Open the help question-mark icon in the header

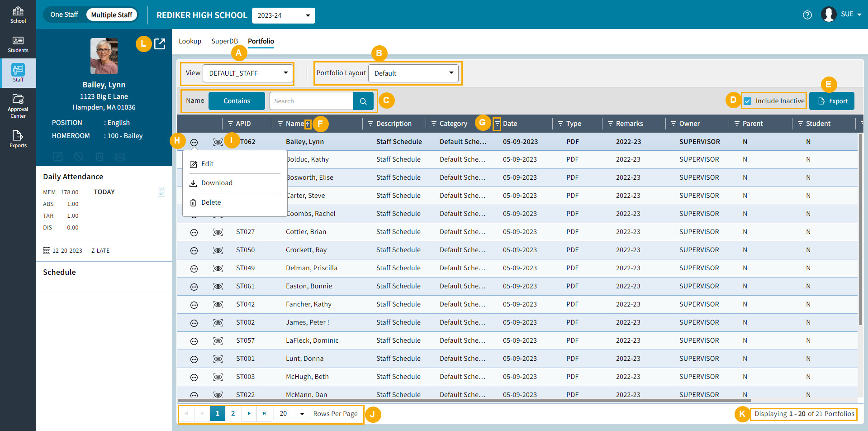[x=807, y=15]
